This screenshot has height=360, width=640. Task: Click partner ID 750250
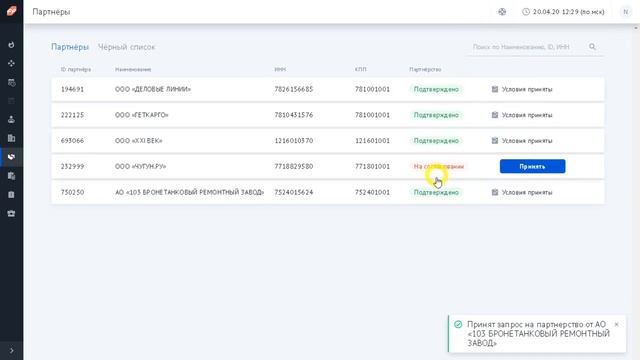[72, 192]
